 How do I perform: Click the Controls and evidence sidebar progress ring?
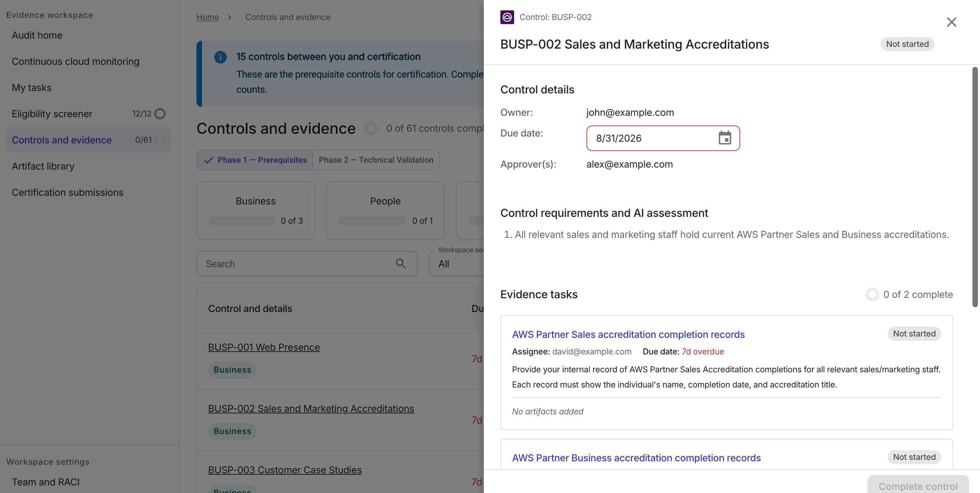tap(160, 140)
